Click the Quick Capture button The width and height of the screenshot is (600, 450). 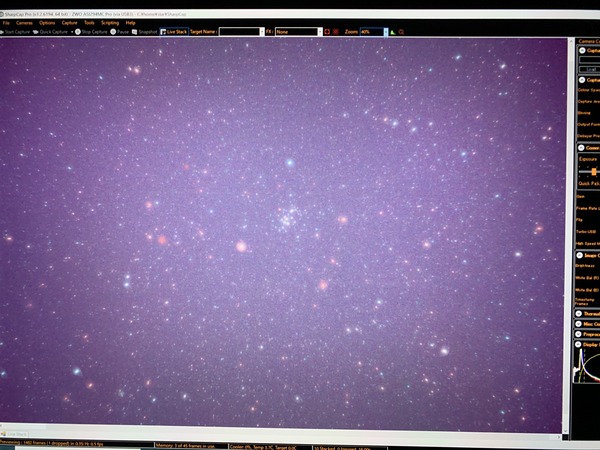click(50, 32)
